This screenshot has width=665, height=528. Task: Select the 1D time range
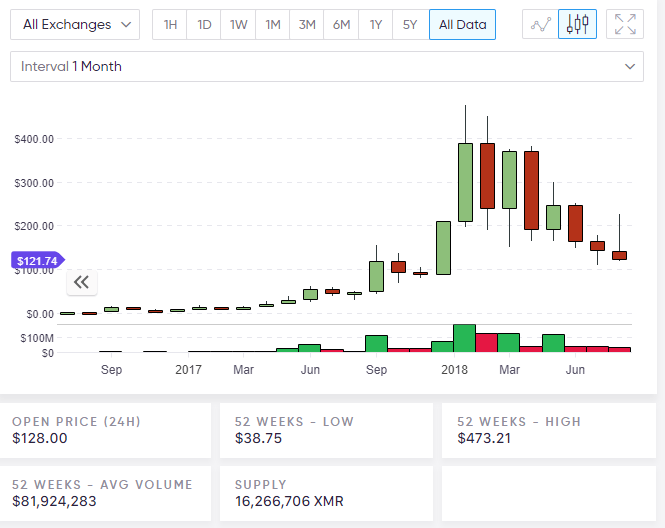pos(204,25)
